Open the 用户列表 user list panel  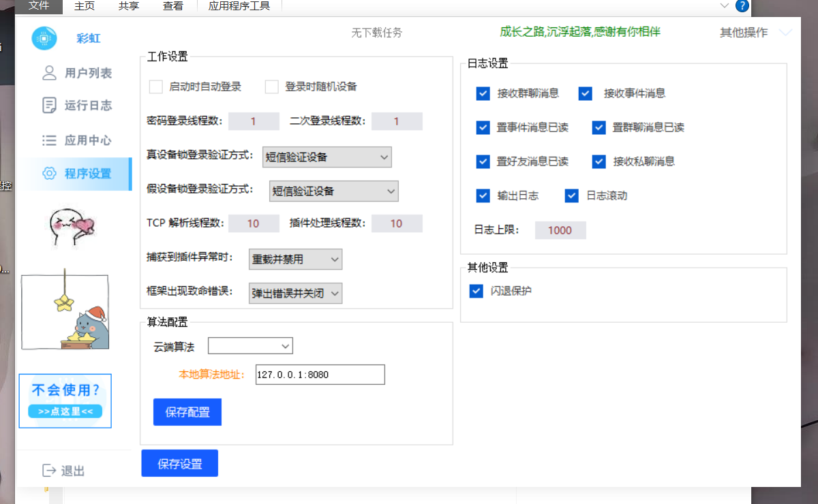pos(75,73)
